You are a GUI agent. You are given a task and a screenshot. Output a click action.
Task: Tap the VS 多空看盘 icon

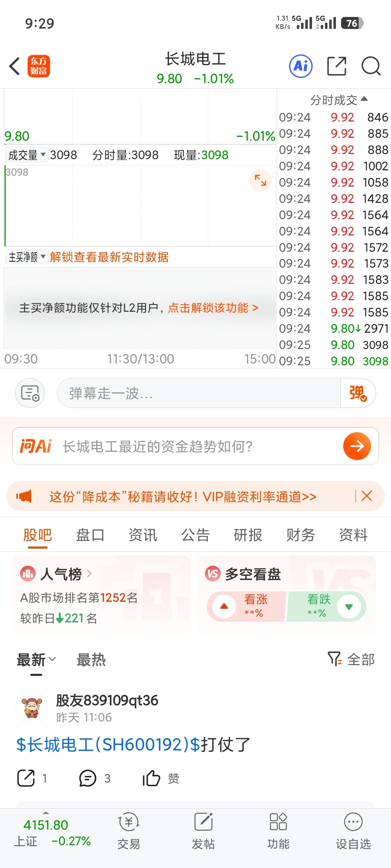click(213, 574)
